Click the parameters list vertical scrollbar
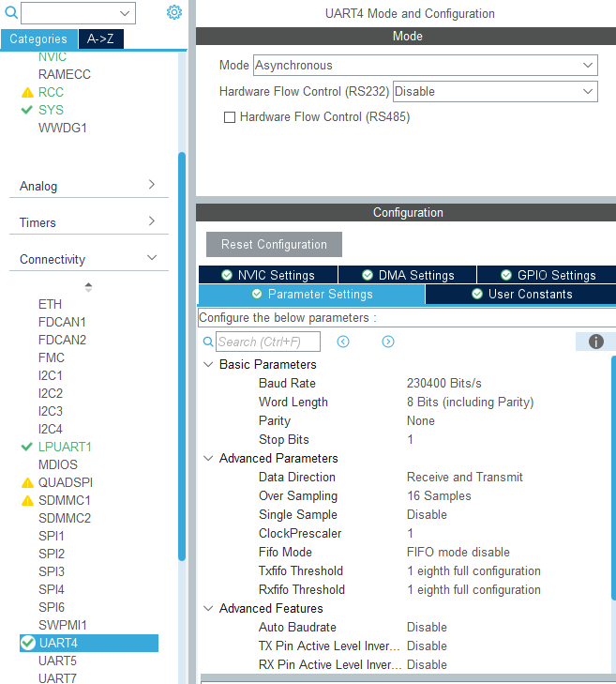616x684 pixels. click(614, 478)
